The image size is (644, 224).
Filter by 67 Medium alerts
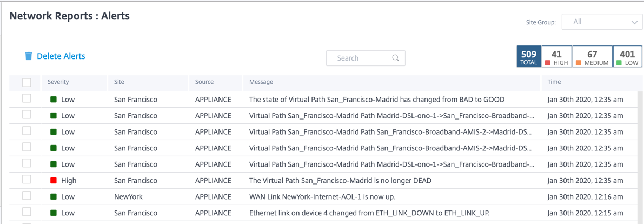click(x=592, y=58)
